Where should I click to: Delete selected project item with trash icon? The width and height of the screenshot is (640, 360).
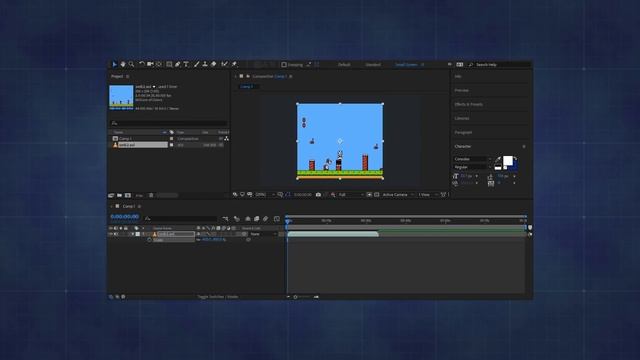[151, 196]
